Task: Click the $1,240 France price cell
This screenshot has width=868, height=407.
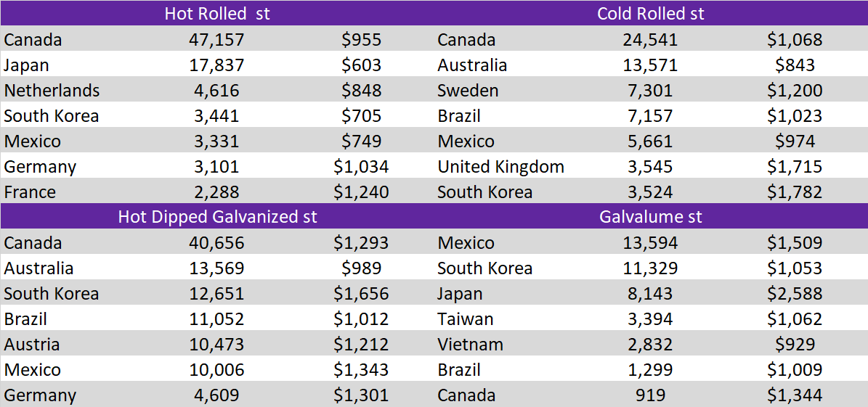Action: pyautogui.click(x=361, y=192)
